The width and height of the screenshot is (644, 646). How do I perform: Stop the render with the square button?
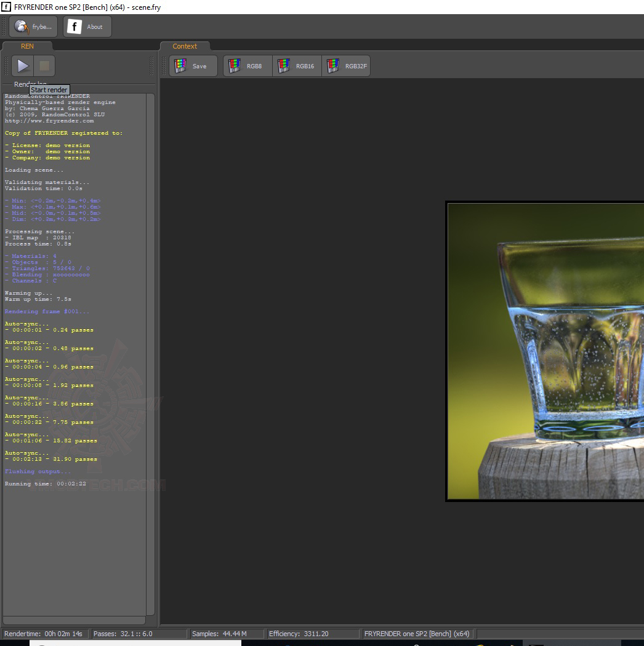[x=44, y=66]
